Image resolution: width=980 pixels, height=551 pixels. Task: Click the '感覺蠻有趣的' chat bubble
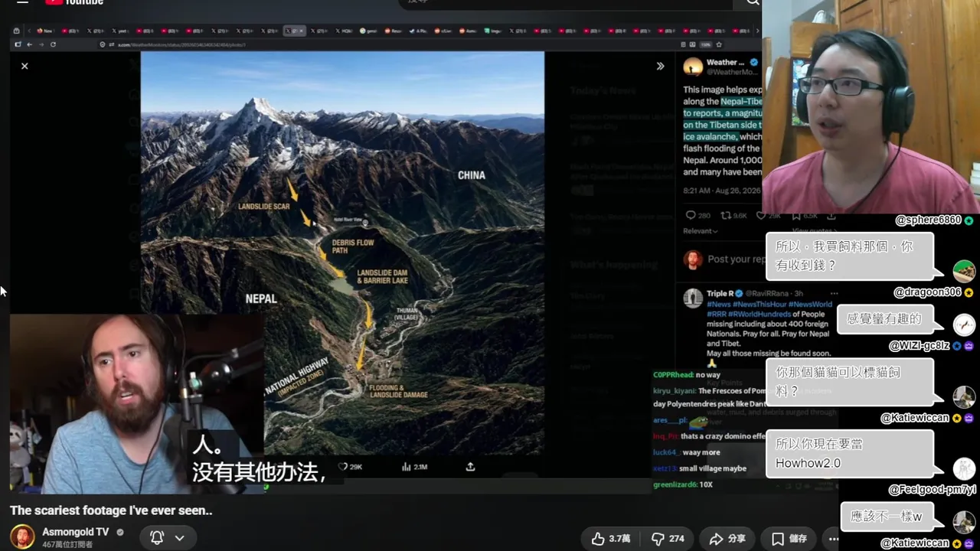(x=885, y=318)
